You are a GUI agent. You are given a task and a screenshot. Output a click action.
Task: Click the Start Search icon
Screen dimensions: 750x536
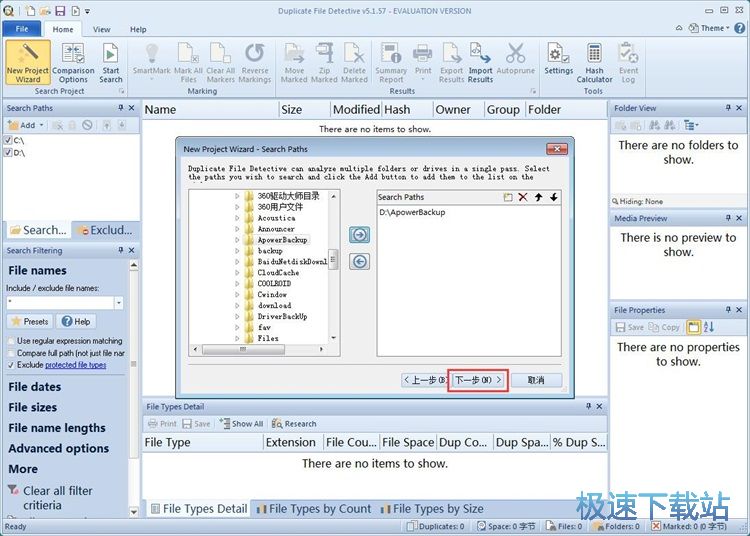pos(110,62)
